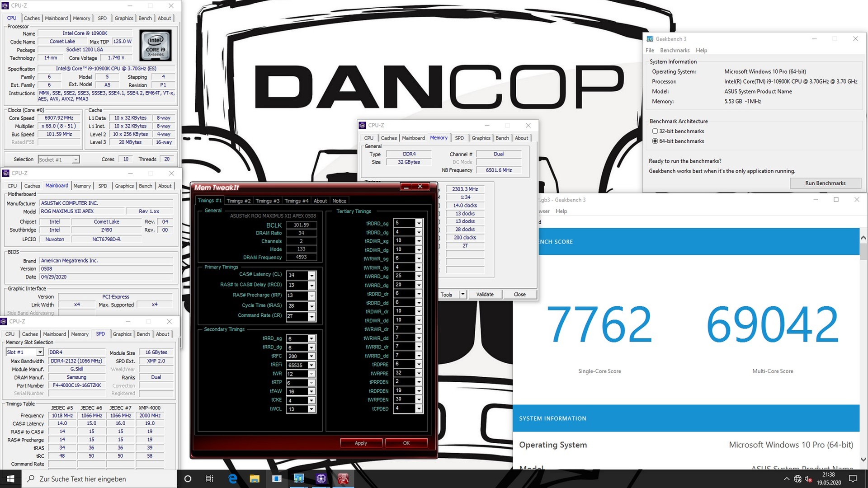Open the Notice tab in Mem TweakIt
This screenshot has width=868, height=488.
point(339,201)
